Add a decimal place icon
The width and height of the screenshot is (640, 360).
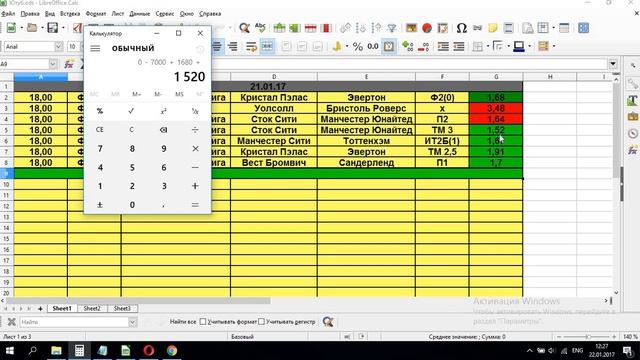coord(407,47)
